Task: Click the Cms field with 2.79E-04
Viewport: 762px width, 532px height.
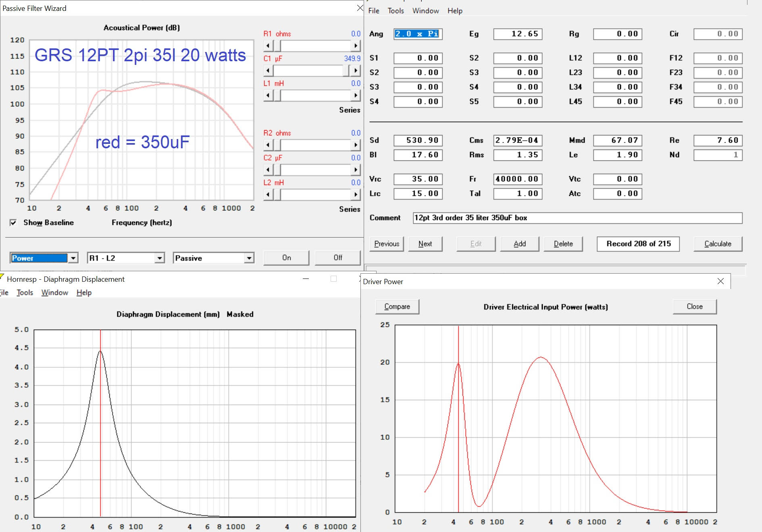Action: 518,140
